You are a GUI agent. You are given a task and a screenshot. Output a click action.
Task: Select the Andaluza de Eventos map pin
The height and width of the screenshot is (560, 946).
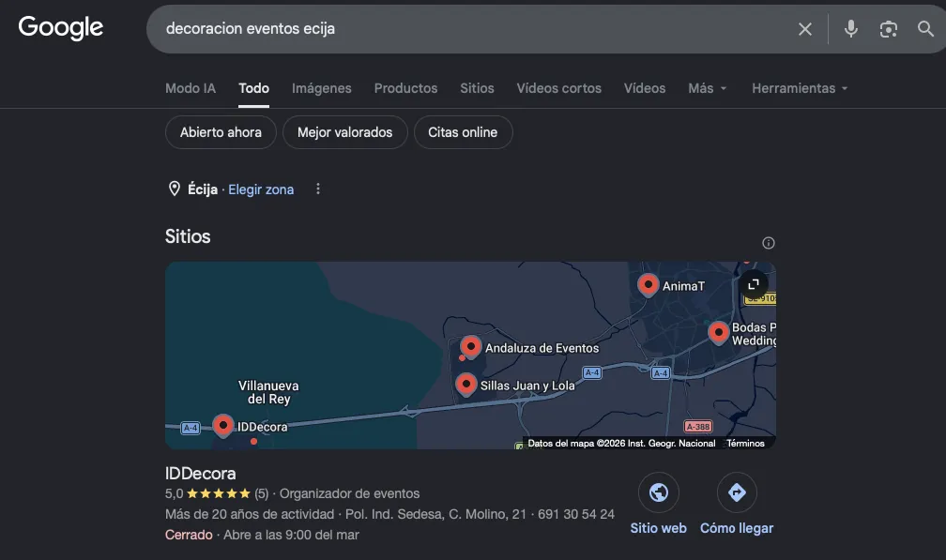tap(470, 347)
